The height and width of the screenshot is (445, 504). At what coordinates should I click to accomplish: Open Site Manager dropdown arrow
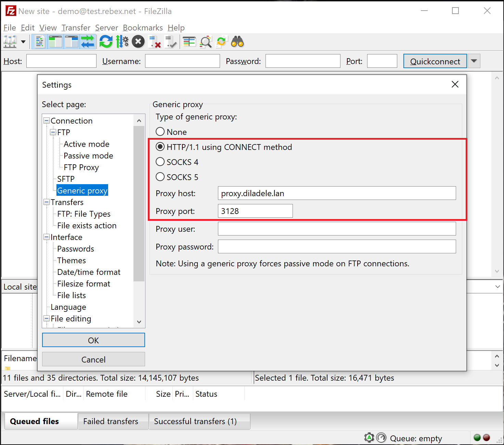click(x=23, y=42)
